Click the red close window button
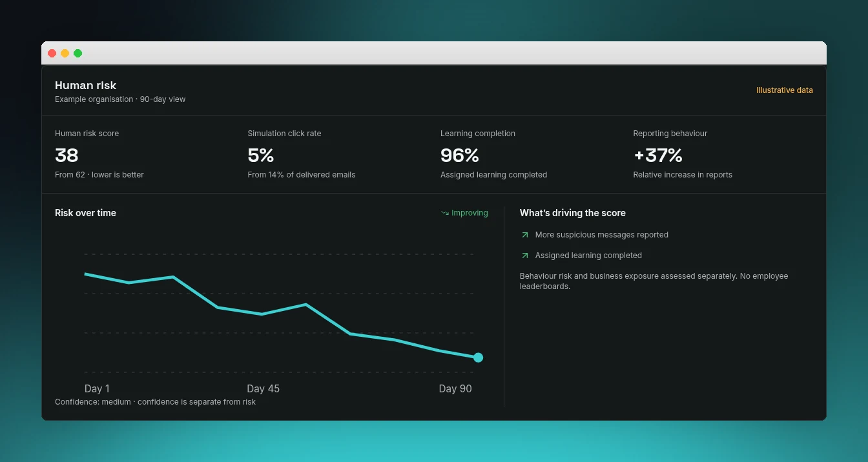The height and width of the screenshot is (462, 868). [52, 54]
